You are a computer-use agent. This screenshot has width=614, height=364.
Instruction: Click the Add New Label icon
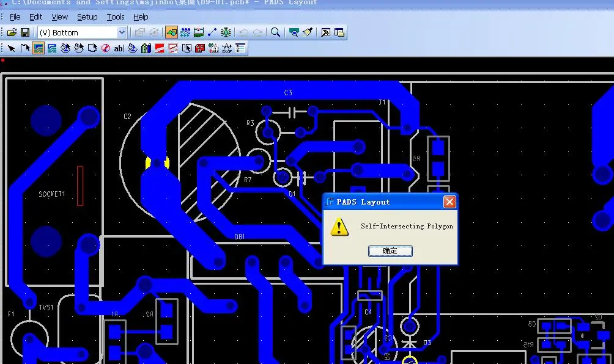(x=213, y=48)
